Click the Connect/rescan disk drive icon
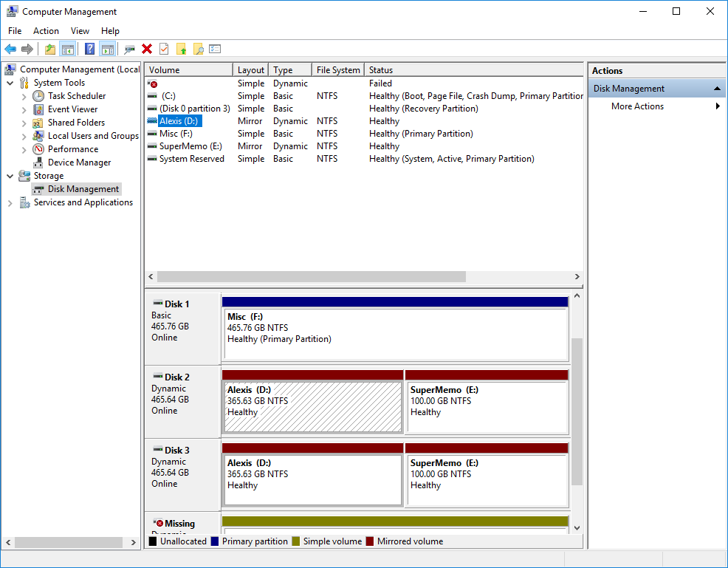The height and width of the screenshot is (568, 728). tap(129, 49)
